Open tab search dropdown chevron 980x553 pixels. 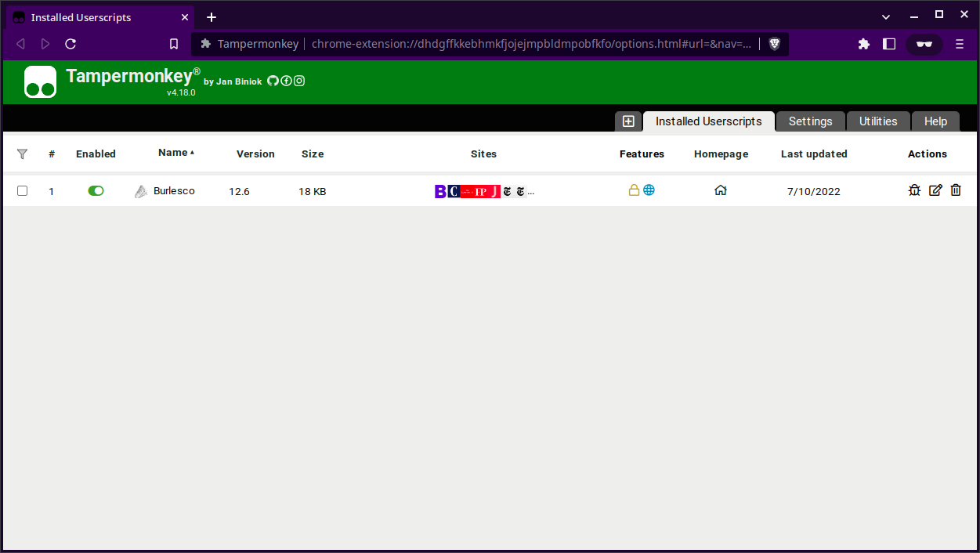(886, 16)
